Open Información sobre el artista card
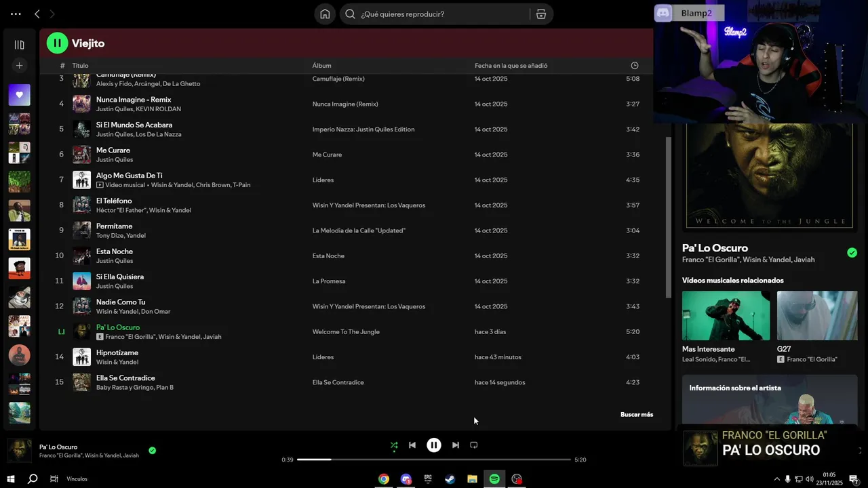This screenshot has width=868, height=488. [x=770, y=400]
